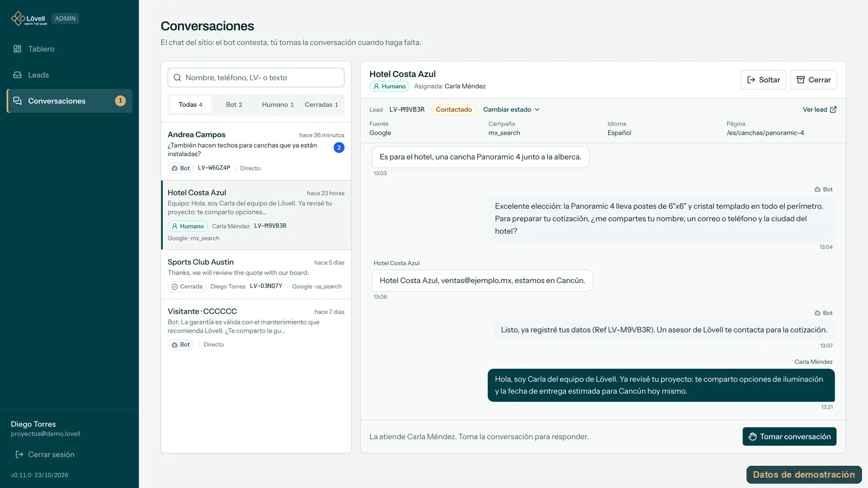Click the Conversaciones unread badge showing 1
Image resolution: width=868 pixels, height=488 pixels.
pyautogui.click(x=120, y=101)
